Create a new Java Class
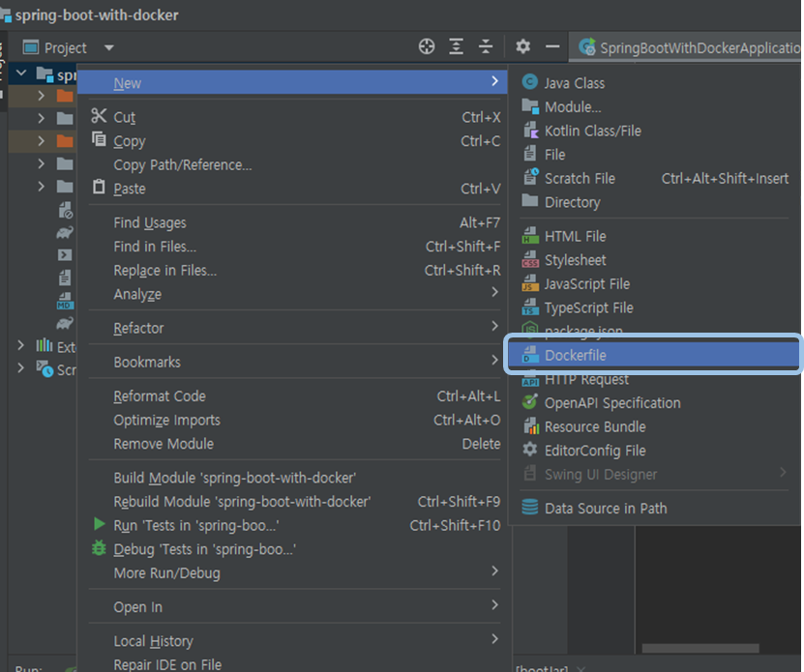Image resolution: width=804 pixels, height=672 pixels. coord(654,82)
